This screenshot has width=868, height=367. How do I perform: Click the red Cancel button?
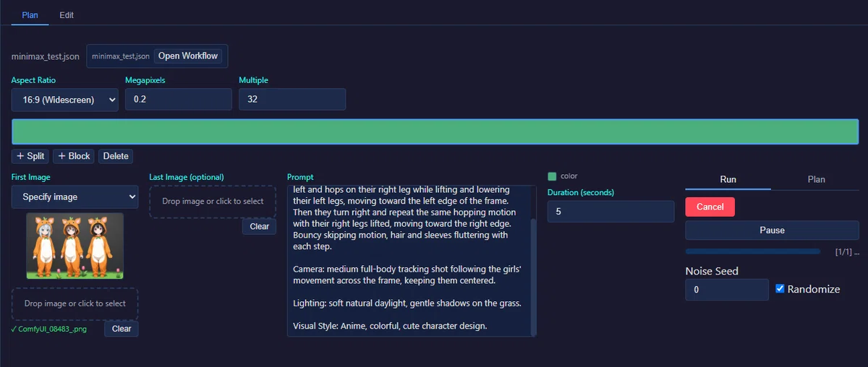[x=710, y=207]
